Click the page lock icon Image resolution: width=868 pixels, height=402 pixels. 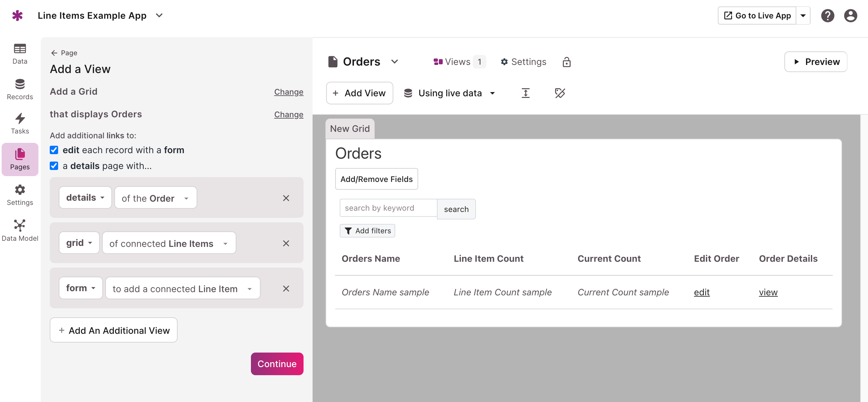click(566, 62)
